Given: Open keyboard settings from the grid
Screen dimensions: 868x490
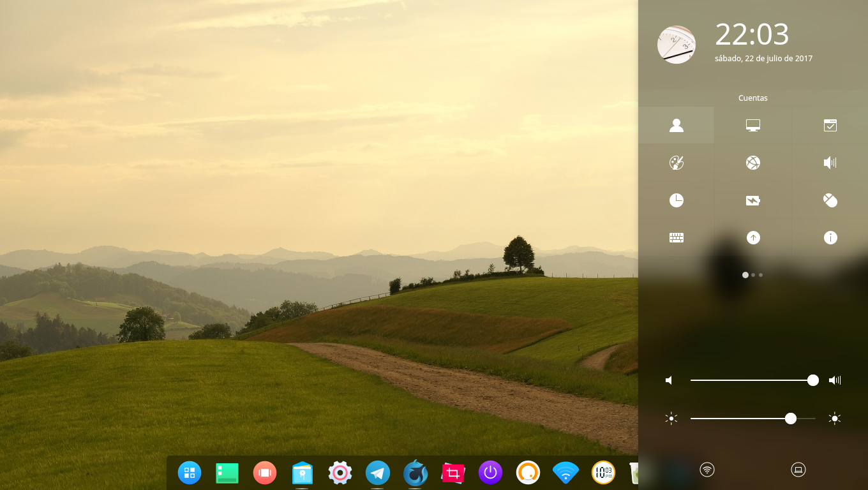Looking at the screenshot, I should click(677, 237).
